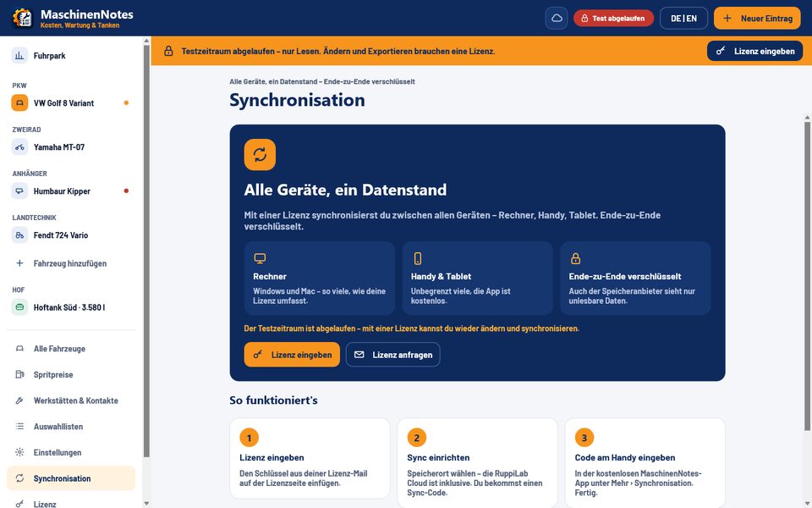Click the large orange sync icon tile
This screenshot has height=508, width=812.
(260, 154)
